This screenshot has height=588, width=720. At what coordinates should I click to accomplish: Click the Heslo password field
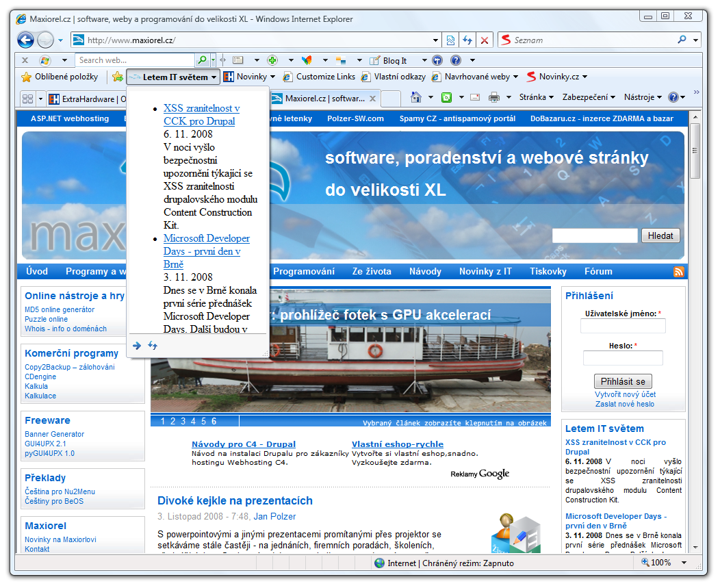click(623, 358)
